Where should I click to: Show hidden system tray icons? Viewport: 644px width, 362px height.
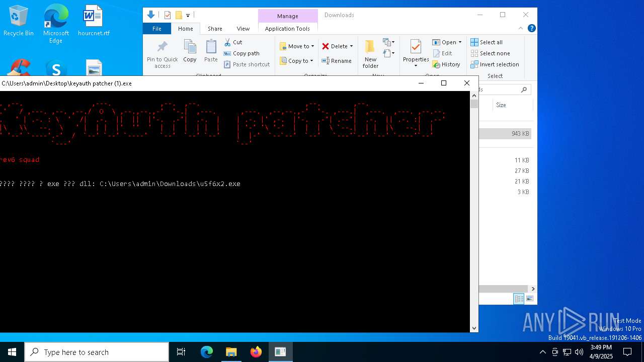(542, 352)
